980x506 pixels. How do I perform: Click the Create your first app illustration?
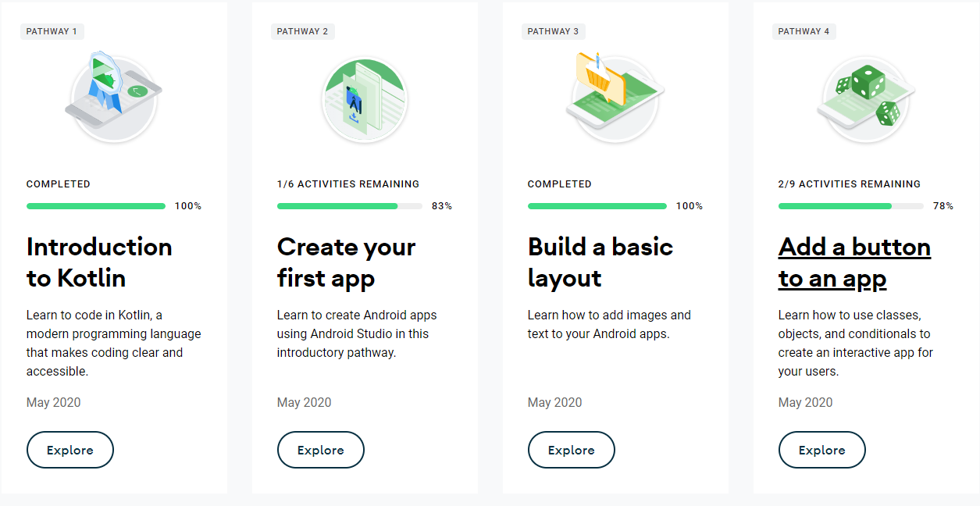click(x=364, y=99)
